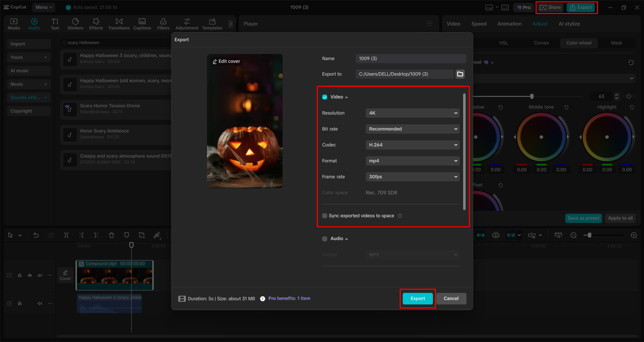Click the Pro benefits link

(x=289, y=298)
